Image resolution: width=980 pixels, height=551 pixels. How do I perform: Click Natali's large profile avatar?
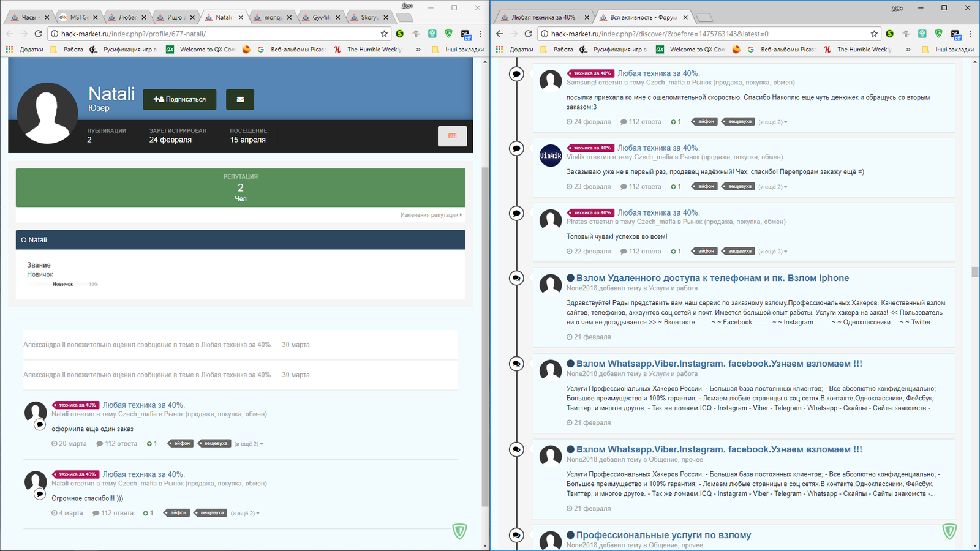[x=47, y=114]
